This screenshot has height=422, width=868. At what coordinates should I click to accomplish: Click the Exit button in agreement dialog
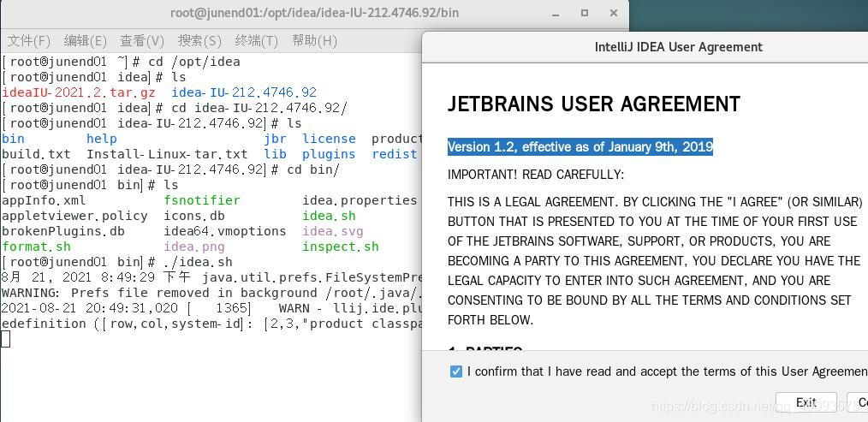click(806, 402)
